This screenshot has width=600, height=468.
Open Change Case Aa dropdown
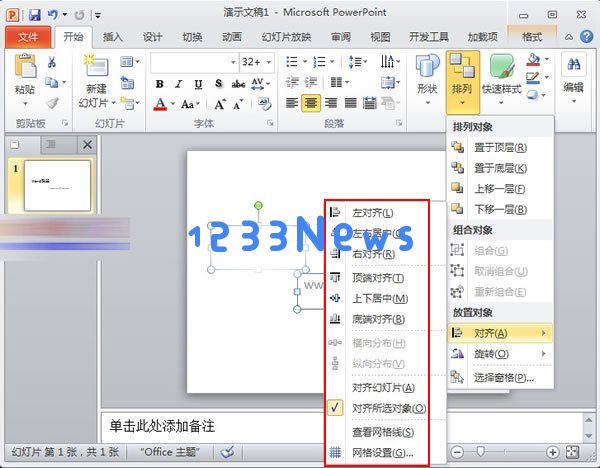click(190, 104)
